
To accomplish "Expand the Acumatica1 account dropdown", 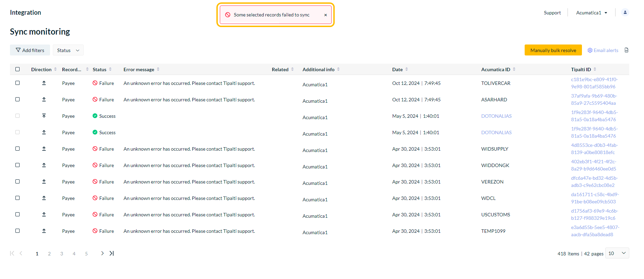I will [592, 13].
